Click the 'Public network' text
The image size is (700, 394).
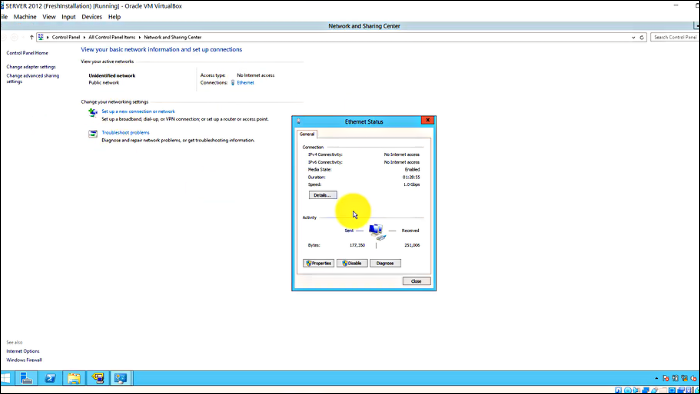tap(104, 83)
